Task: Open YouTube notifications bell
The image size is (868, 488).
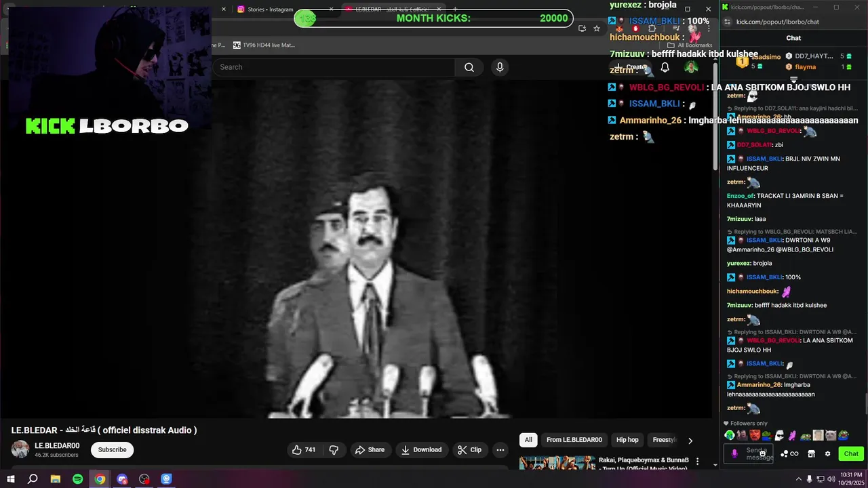Action: click(665, 67)
